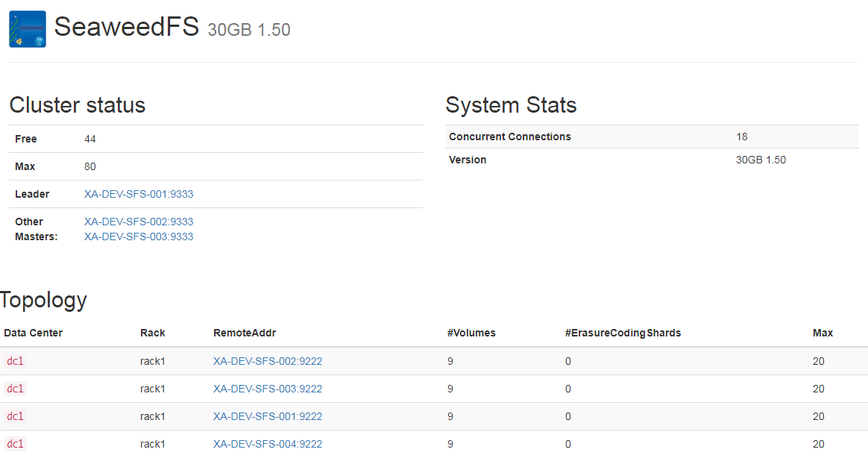Screen dimensions: 868x467
Task: Click erasure shards 0 for XA-DEV-SFS-001:9222
Action: (568, 417)
